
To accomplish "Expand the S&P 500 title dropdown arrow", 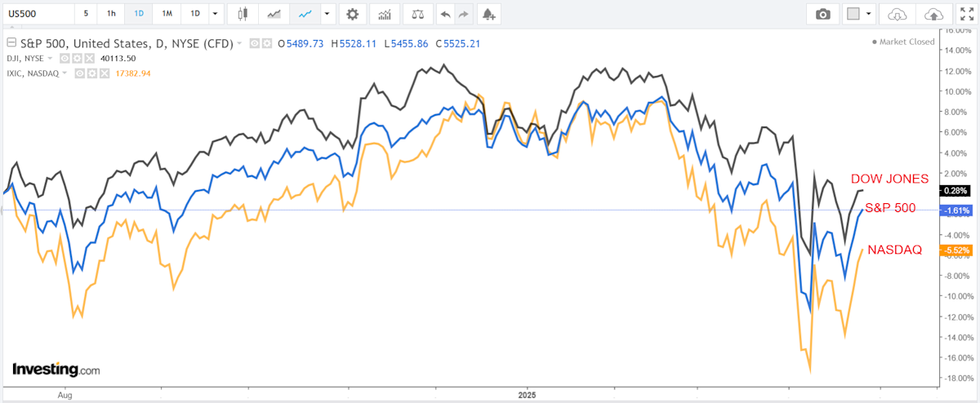I will 239,43.
